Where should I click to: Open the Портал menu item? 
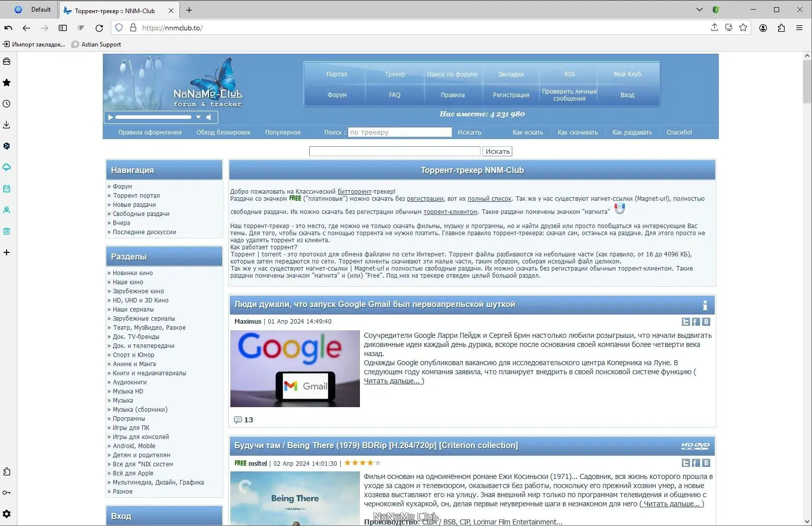click(x=337, y=74)
